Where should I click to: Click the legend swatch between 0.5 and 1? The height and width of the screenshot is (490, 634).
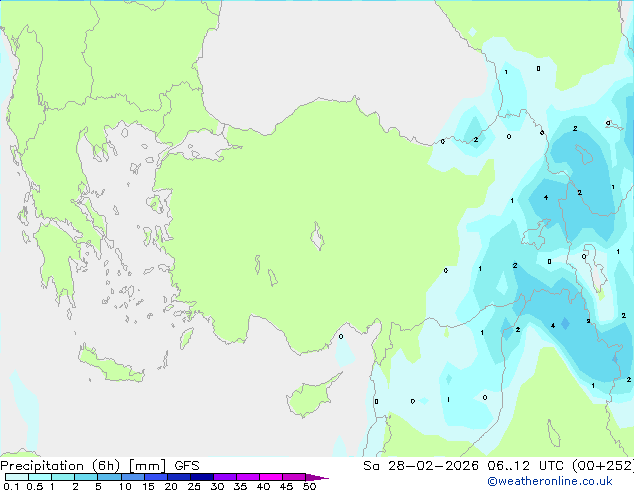pos(40,477)
